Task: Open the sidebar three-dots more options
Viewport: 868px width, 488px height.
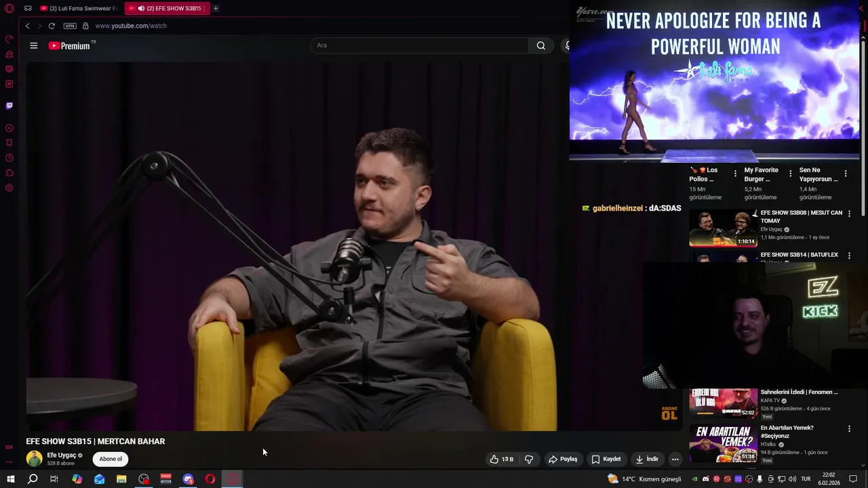Action: tap(9, 462)
